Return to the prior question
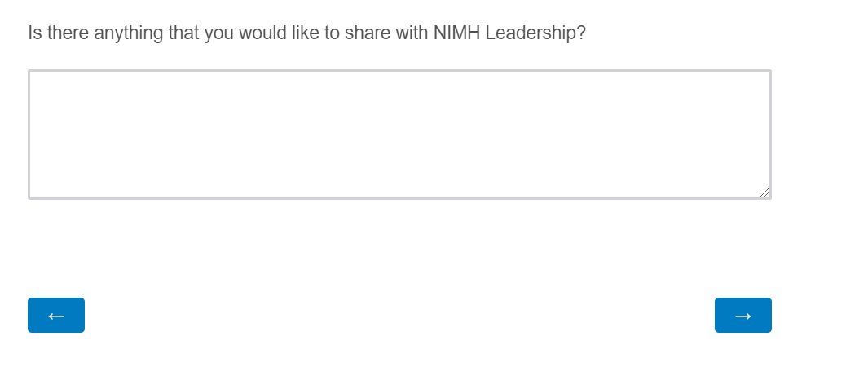 (x=56, y=316)
